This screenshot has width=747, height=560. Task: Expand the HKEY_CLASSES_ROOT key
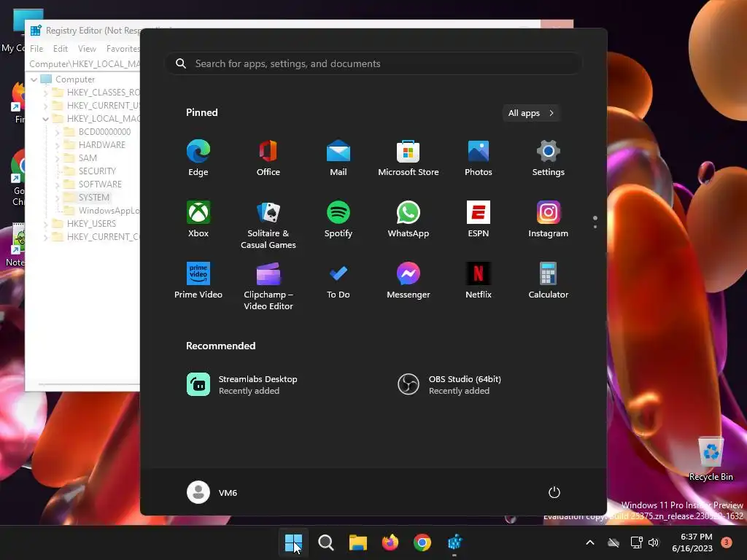[x=46, y=93]
